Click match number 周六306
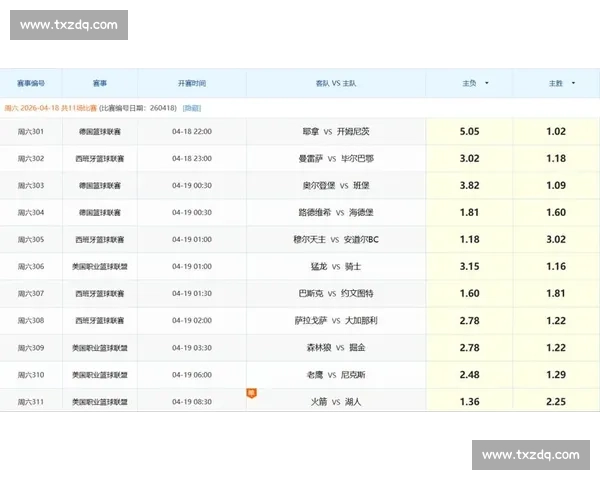Viewport: 600px width, 480px height. point(31,266)
